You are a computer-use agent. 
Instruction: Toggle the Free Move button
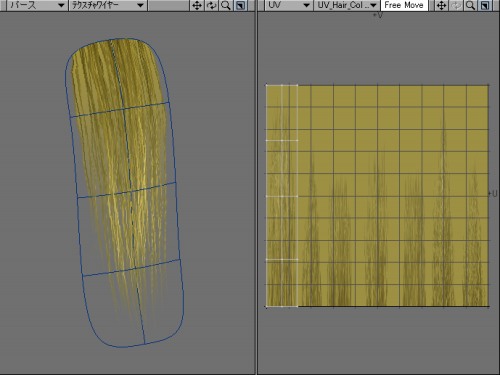tap(404, 5)
